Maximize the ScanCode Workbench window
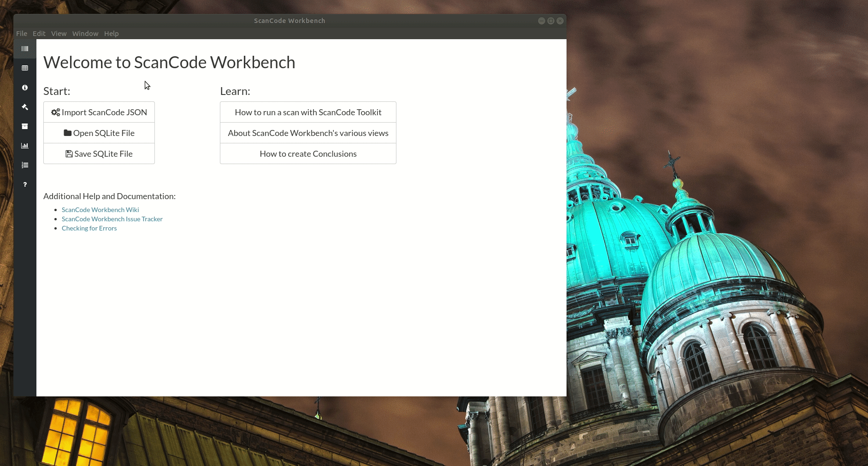The image size is (868, 466). [551, 21]
